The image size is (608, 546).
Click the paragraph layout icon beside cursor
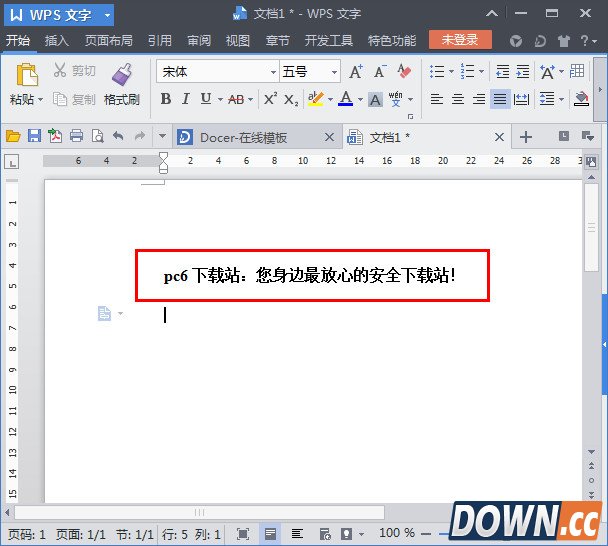[x=104, y=313]
